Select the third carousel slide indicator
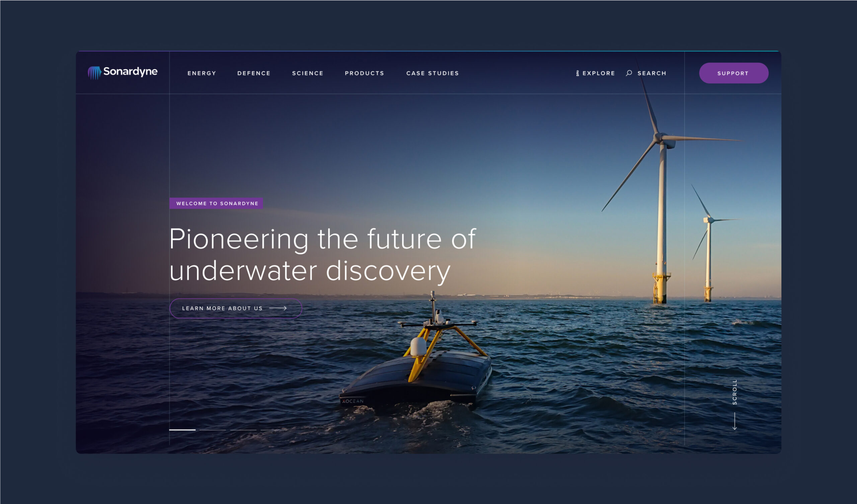 243,430
